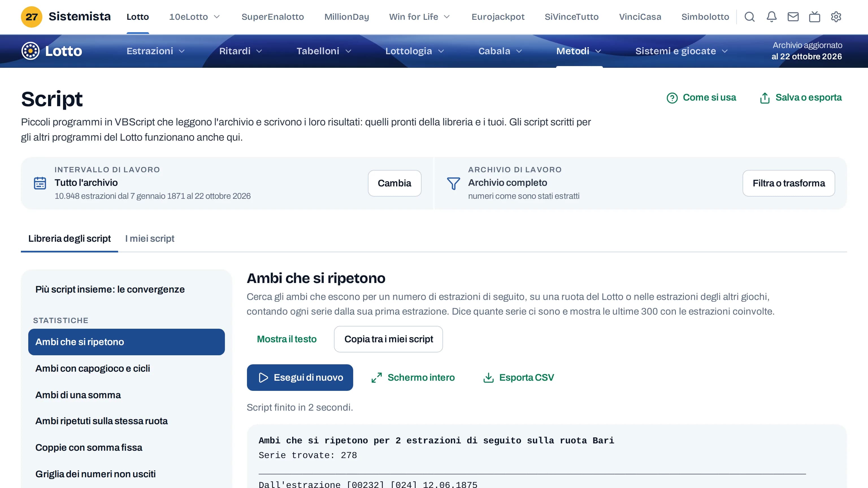Select Coppie con somma fissa script
This screenshot has height=488, width=868.
126,448
